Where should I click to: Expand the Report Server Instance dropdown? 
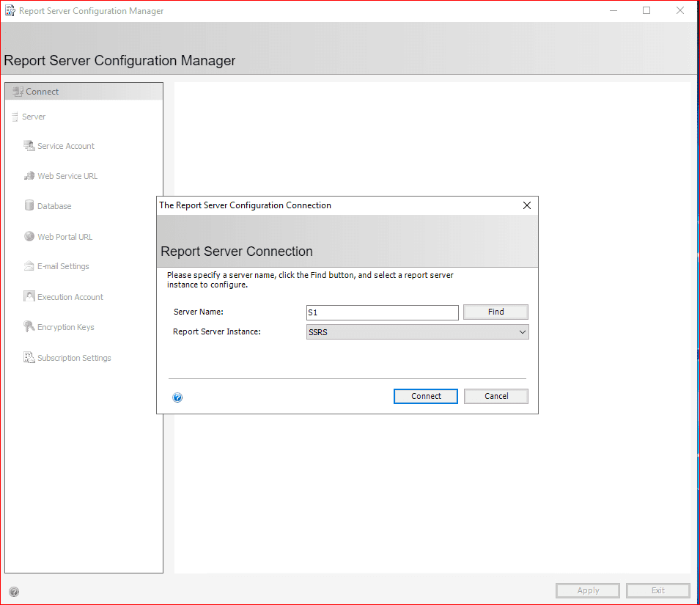522,332
